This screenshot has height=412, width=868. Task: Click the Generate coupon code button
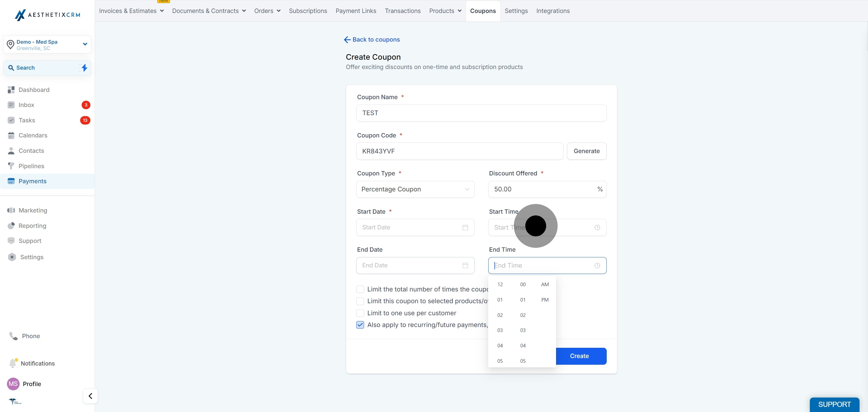point(586,151)
